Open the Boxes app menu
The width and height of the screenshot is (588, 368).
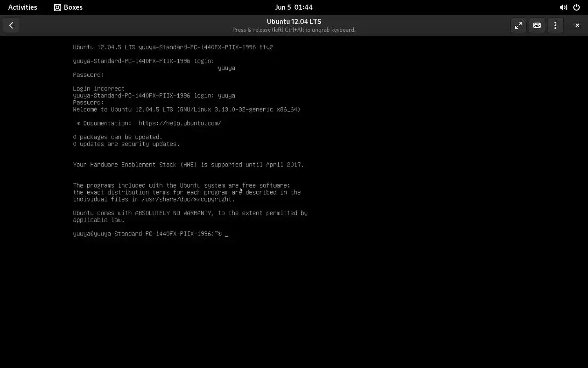point(68,7)
